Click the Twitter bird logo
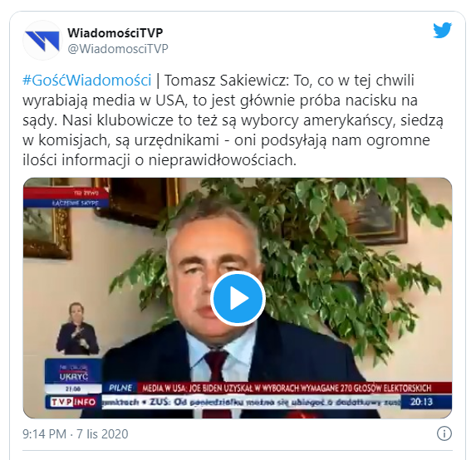Viewport: 476px width, 460px height. (x=442, y=30)
